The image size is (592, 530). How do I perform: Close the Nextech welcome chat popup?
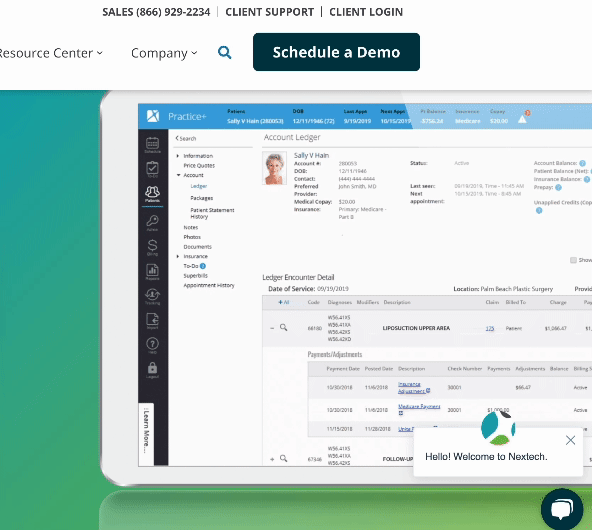pyautogui.click(x=570, y=440)
